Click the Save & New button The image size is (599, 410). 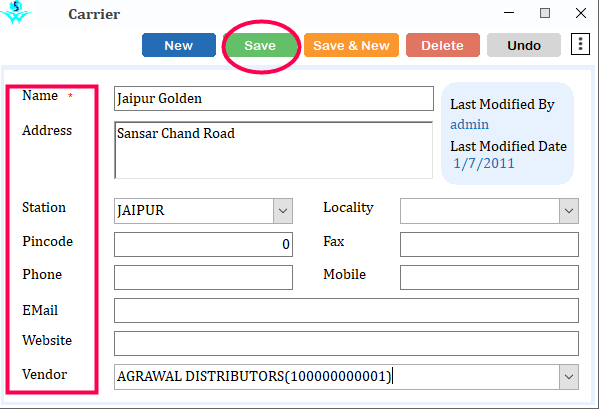point(351,45)
